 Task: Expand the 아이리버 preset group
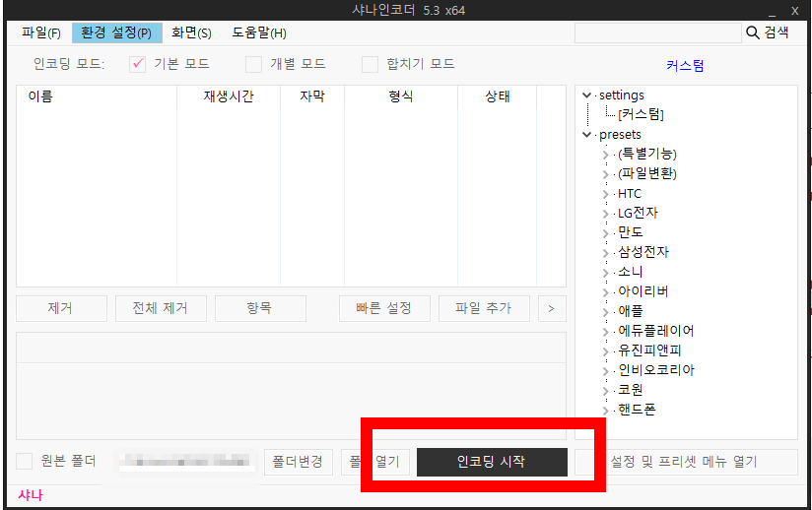point(605,291)
